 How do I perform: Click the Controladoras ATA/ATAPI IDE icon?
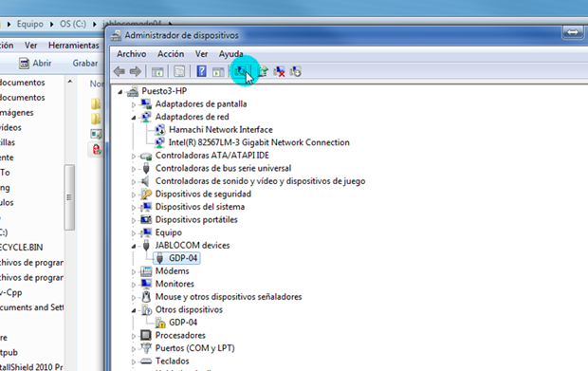click(146, 156)
